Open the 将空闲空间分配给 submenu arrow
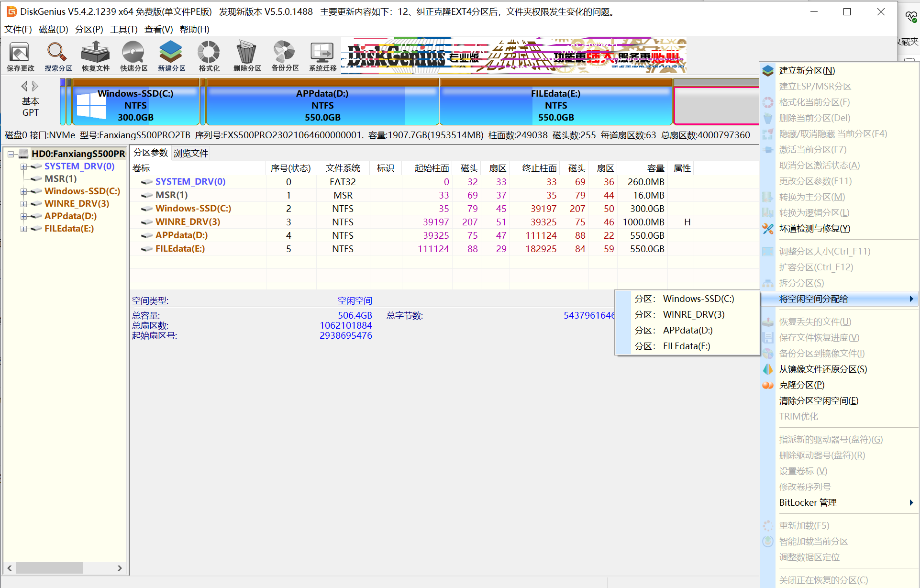Viewport: 920px width, 588px height. 911,299
